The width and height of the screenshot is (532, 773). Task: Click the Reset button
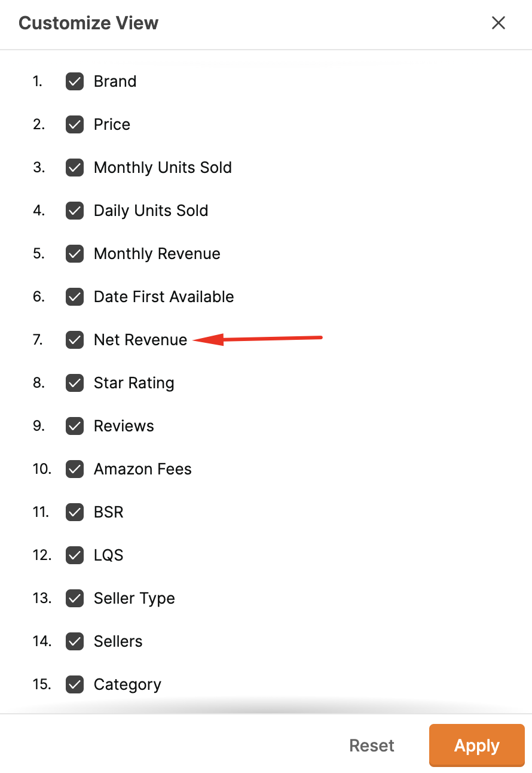click(x=372, y=745)
